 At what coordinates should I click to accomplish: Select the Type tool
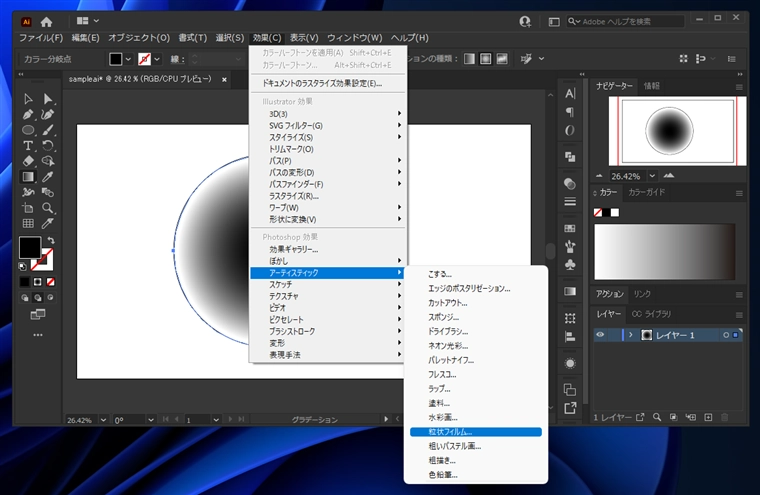click(x=28, y=145)
